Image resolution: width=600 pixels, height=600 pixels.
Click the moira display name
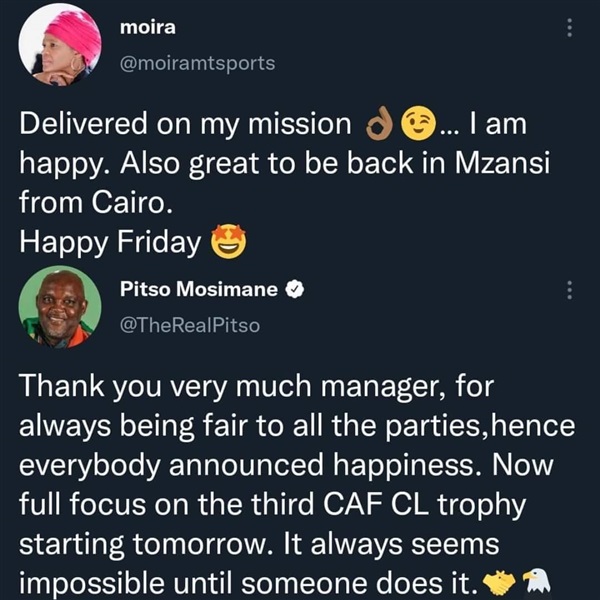[148, 28]
